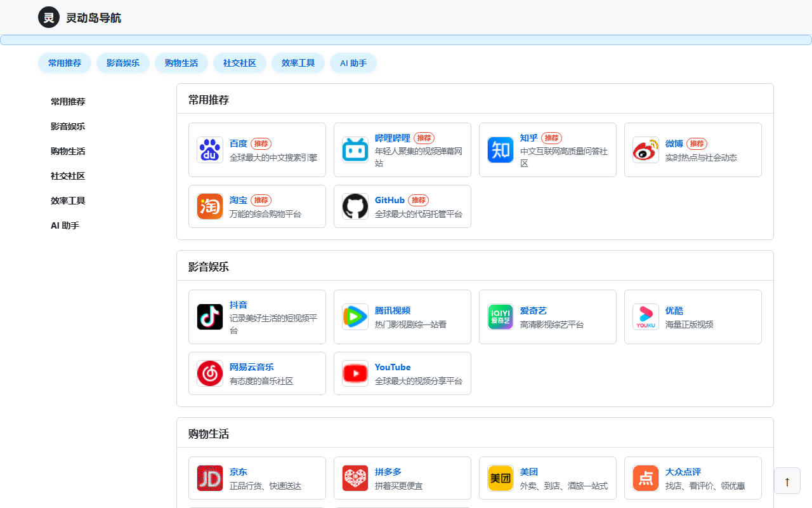Open the 美团 link title

click(x=529, y=472)
